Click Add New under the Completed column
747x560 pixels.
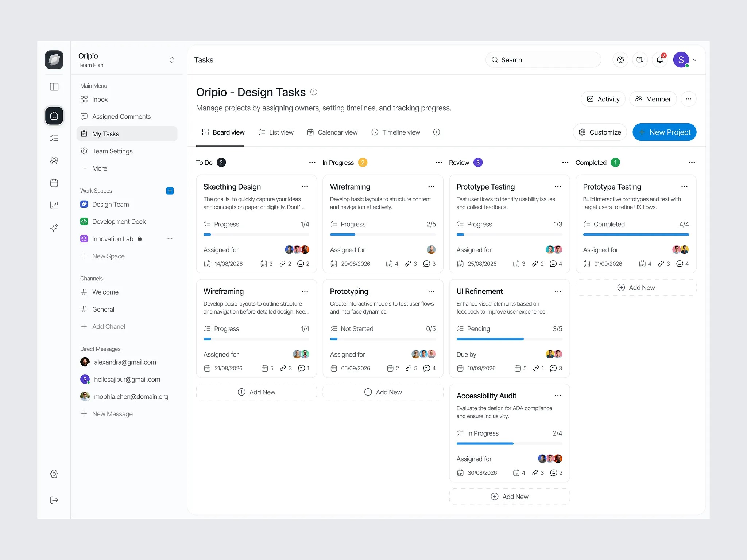(x=636, y=288)
